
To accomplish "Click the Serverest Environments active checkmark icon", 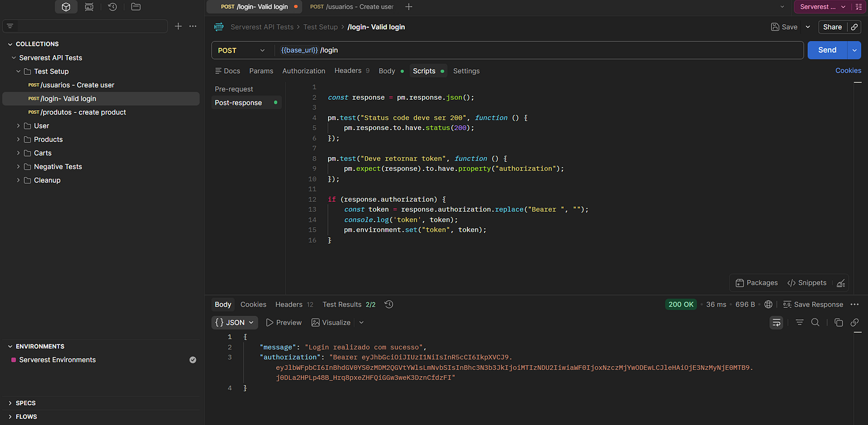I will 193,360.
